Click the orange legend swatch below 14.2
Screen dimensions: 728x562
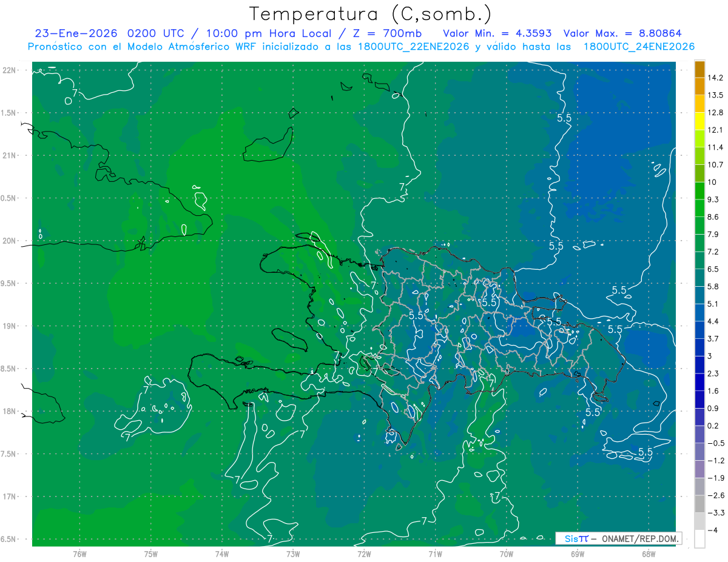pos(699,86)
